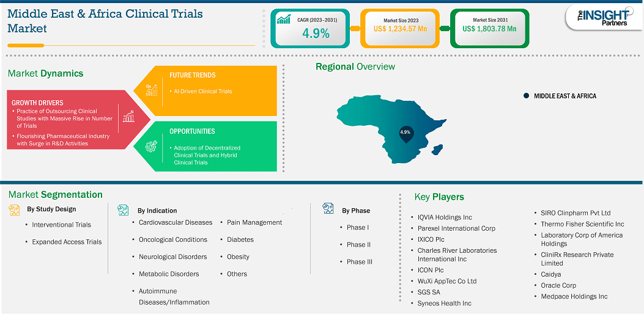Viewport: 644px width, 320px height.
Task: Click the By Phase icon
Action: tap(328, 208)
